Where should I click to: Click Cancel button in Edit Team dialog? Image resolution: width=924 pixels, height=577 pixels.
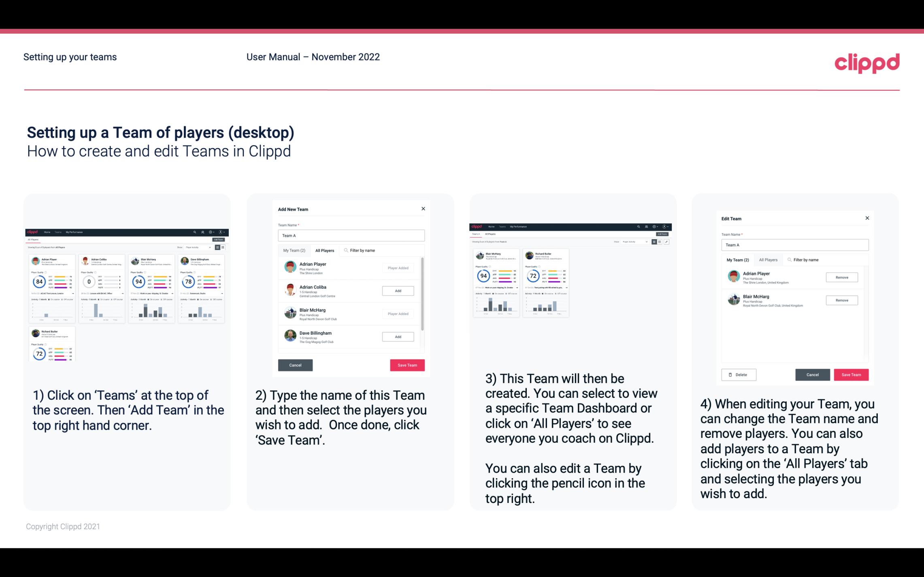[813, 374]
